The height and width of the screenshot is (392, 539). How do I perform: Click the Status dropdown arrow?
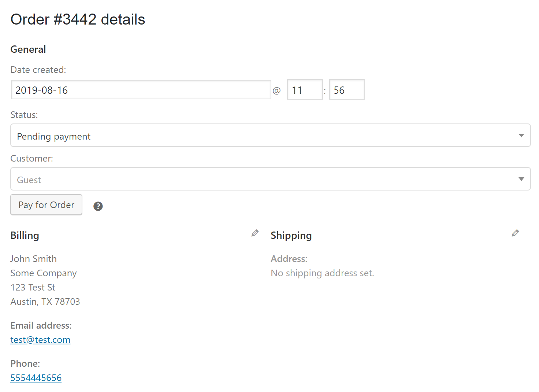pyautogui.click(x=521, y=136)
